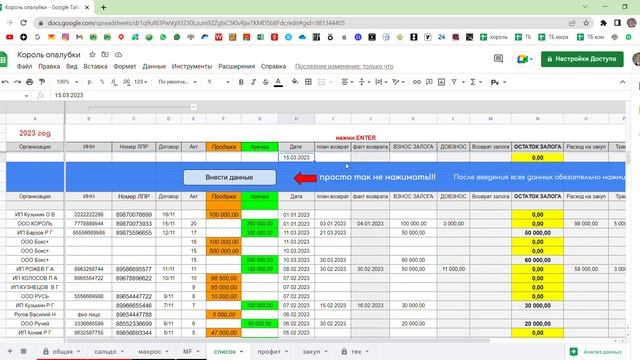The height and width of the screenshot is (360, 640).
Task: Open vertical align dropdown
Action: coord(364,82)
